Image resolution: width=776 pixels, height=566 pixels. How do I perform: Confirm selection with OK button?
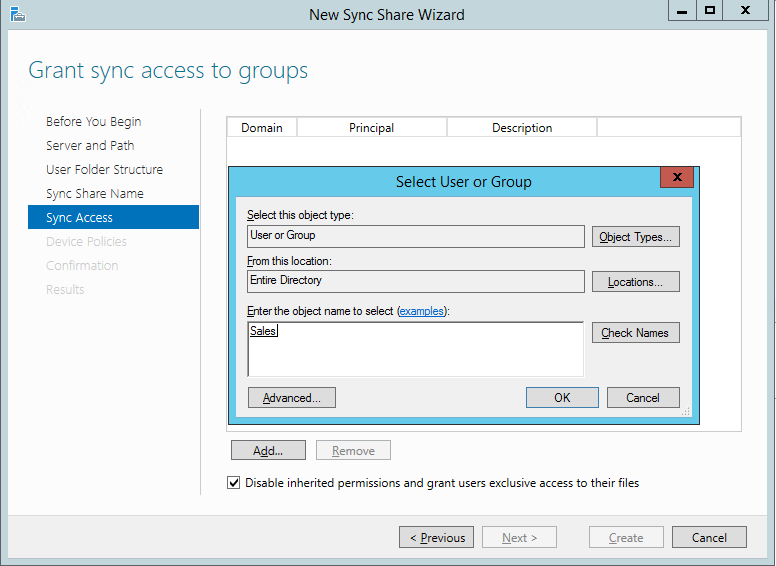[x=562, y=398]
